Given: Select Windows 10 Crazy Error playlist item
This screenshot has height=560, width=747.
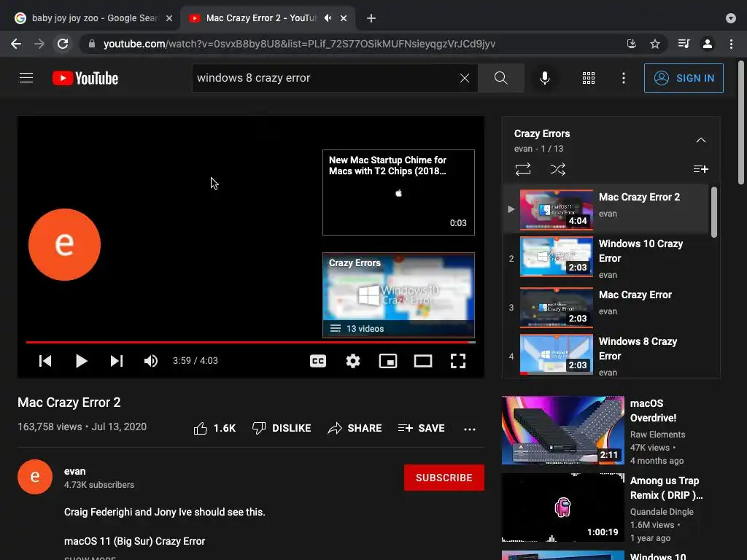Looking at the screenshot, I should [x=606, y=258].
